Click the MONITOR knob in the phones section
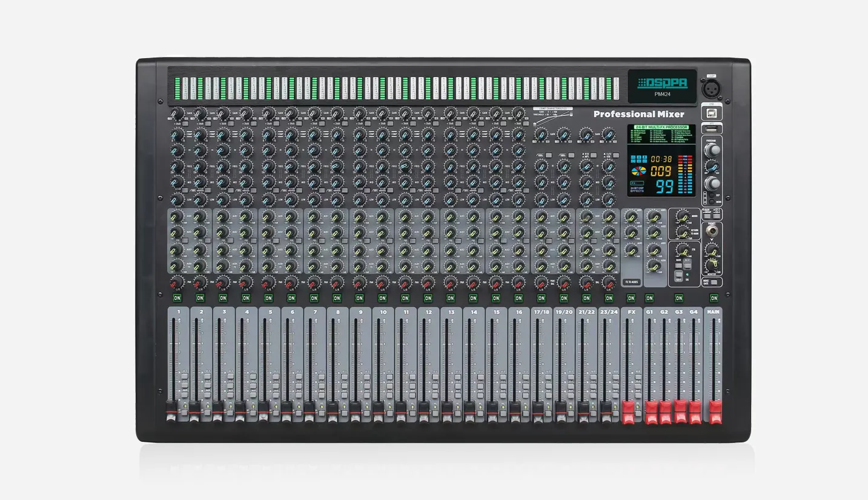868x500 pixels. click(x=711, y=265)
